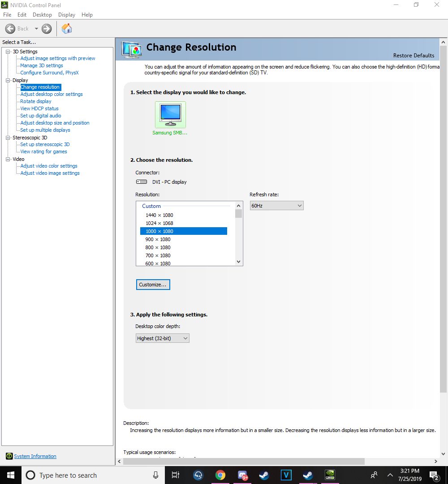Image resolution: width=448 pixels, height=484 pixels.
Task: Click the main panel scroll-up arrow
Action: point(444,42)
